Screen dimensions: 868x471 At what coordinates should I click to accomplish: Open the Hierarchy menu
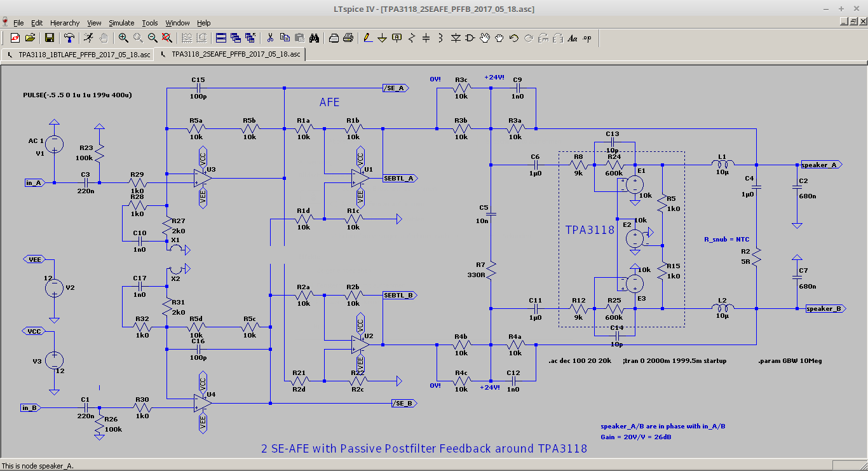tap(64, 23)
